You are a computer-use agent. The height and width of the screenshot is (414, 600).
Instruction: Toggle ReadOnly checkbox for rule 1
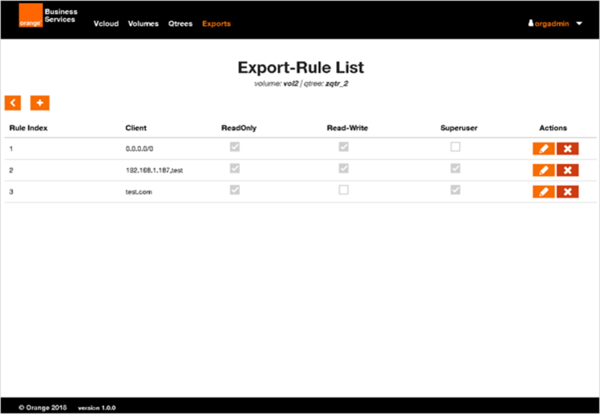[x=236, y=147]
